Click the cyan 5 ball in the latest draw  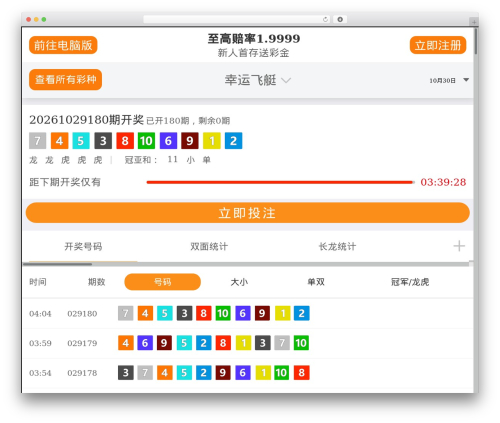(81, 141)
